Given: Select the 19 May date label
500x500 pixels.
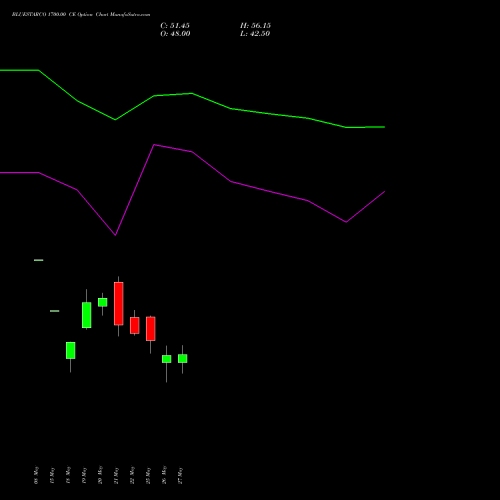Looking at the screenshot, I should pos(84,475).
